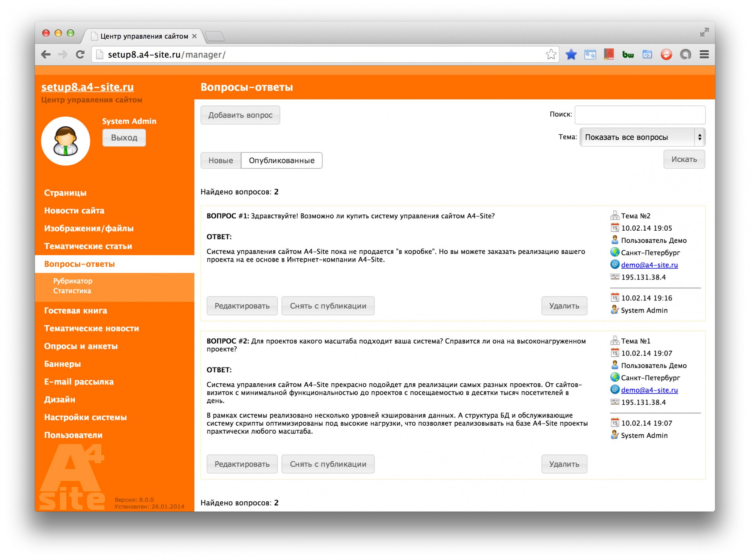
Task: Click Снять с публикации for question #2
Action: (x=328, y=464)
